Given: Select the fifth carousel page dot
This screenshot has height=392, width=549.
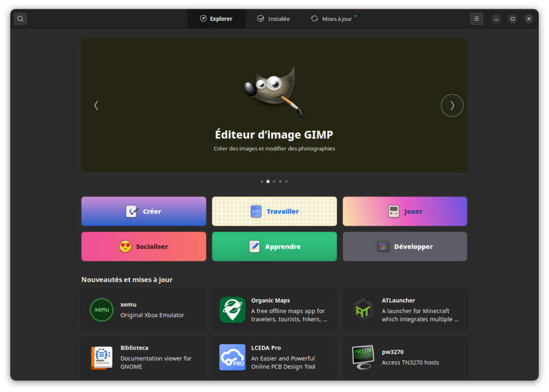Looking at the screenshot, I should pos(286,181).
